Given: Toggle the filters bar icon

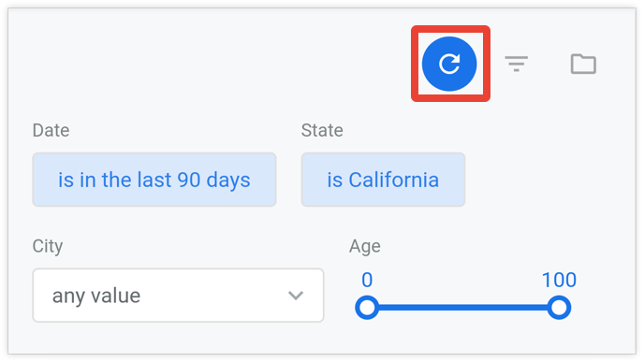Looking at the screenshot, I should [x=517, y=64].
